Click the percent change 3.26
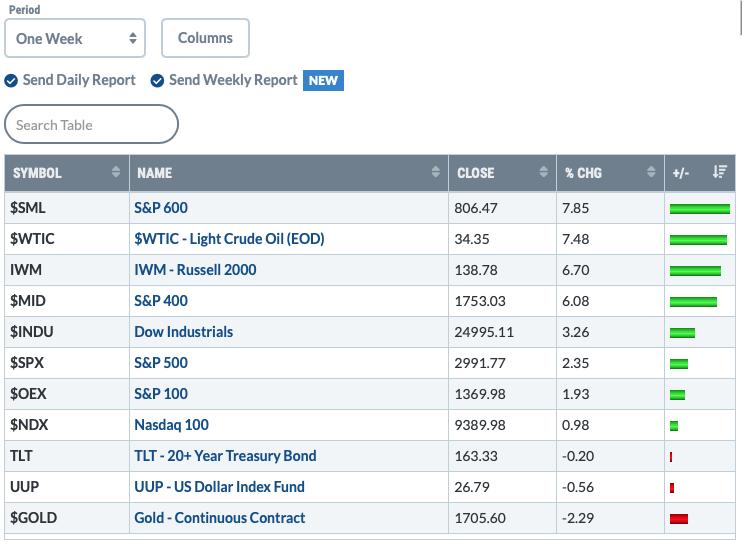 (575, 332)
